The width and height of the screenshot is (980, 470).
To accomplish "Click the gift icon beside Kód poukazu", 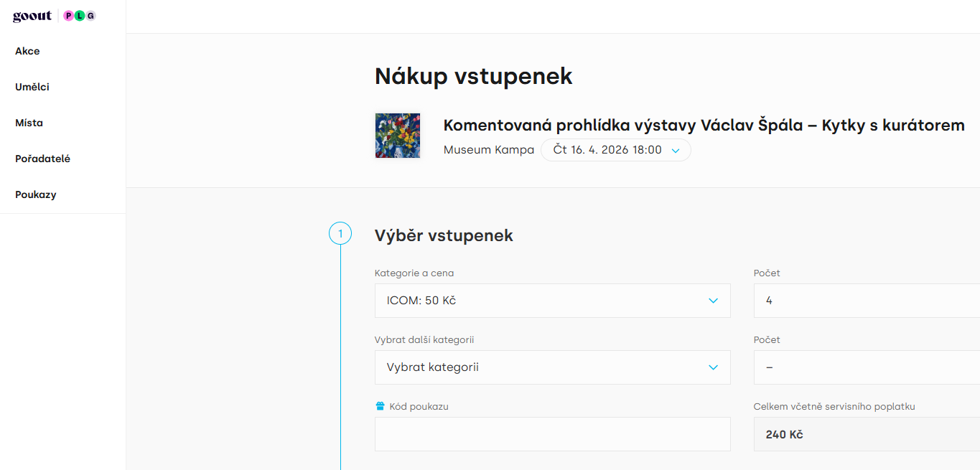I will click(x=381, y=406).
